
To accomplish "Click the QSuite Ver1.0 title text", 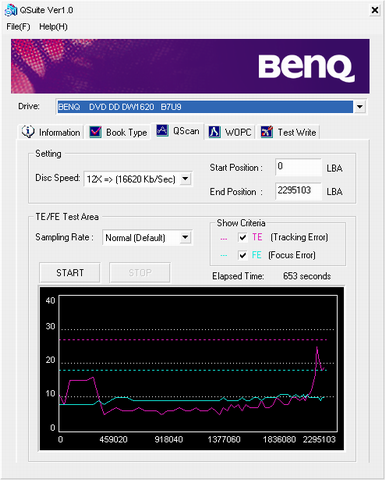I will click(46, 10).
